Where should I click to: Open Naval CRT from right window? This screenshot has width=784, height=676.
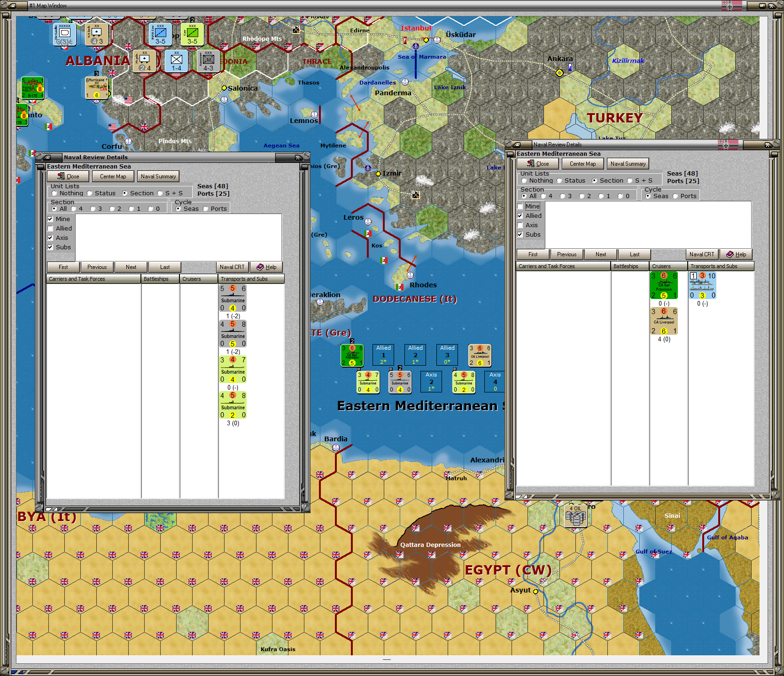point(702,254)
